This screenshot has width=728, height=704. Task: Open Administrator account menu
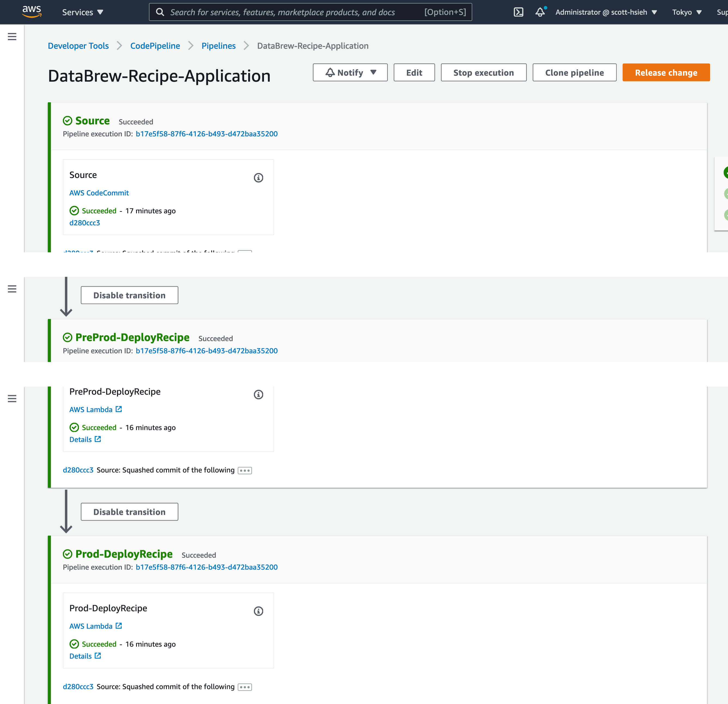point(606,12)
